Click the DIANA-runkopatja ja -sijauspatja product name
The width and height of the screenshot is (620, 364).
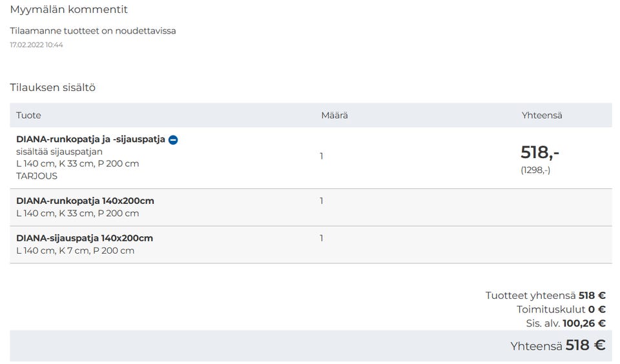(x=90, y=139)
